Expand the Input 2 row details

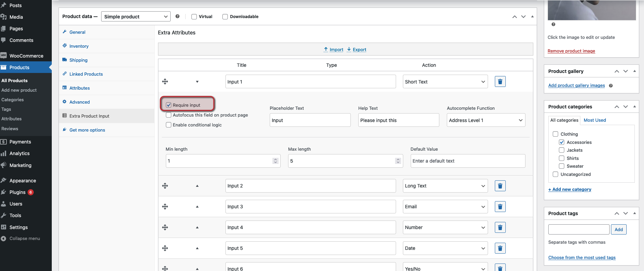coord(197,186)
